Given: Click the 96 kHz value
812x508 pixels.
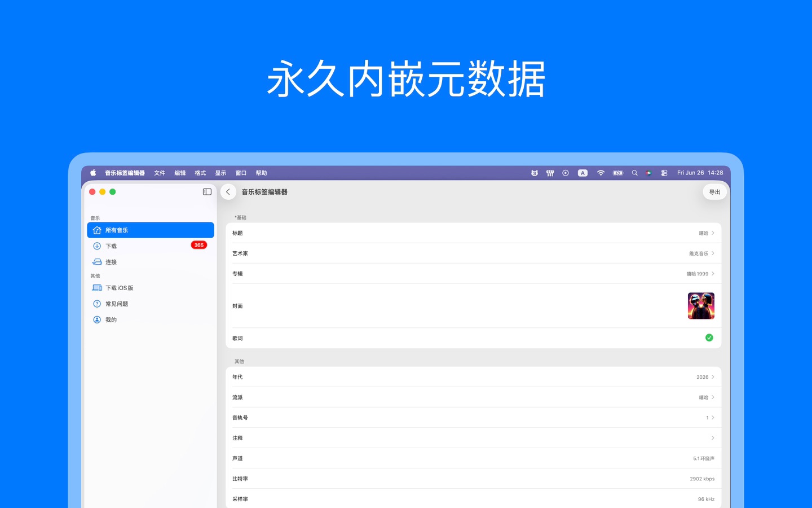Looking at the screenshot, I should click(x=706, y=499).
